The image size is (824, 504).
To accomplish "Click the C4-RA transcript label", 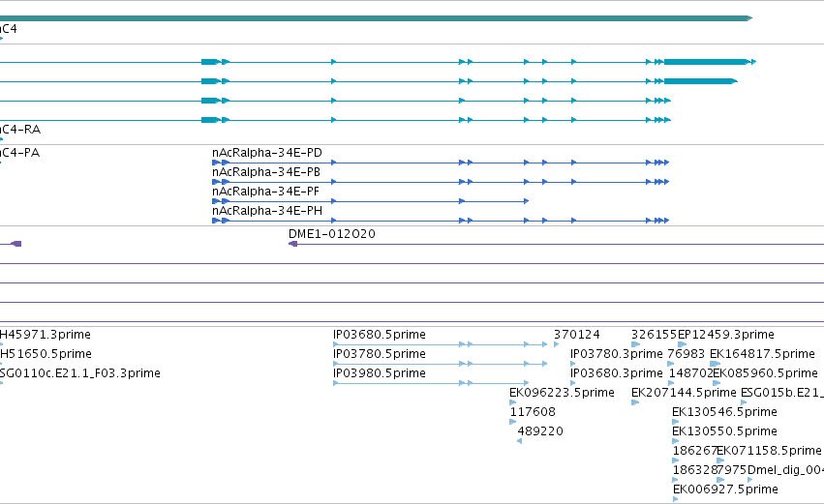I will (20, 130).
